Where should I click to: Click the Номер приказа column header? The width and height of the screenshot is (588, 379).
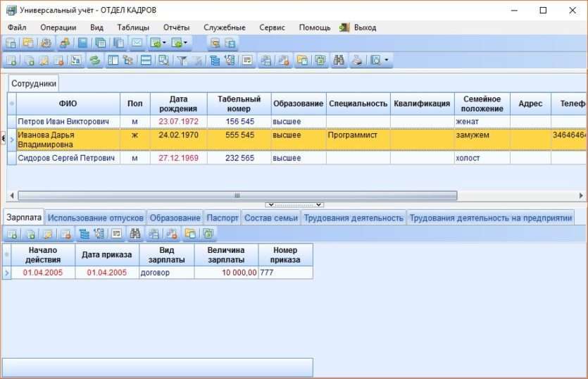(x=285, y=255)
